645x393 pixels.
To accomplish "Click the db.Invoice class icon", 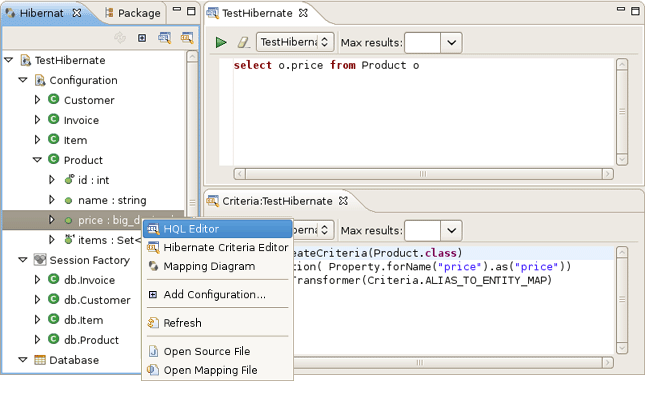I will click(x=53, y=279).
